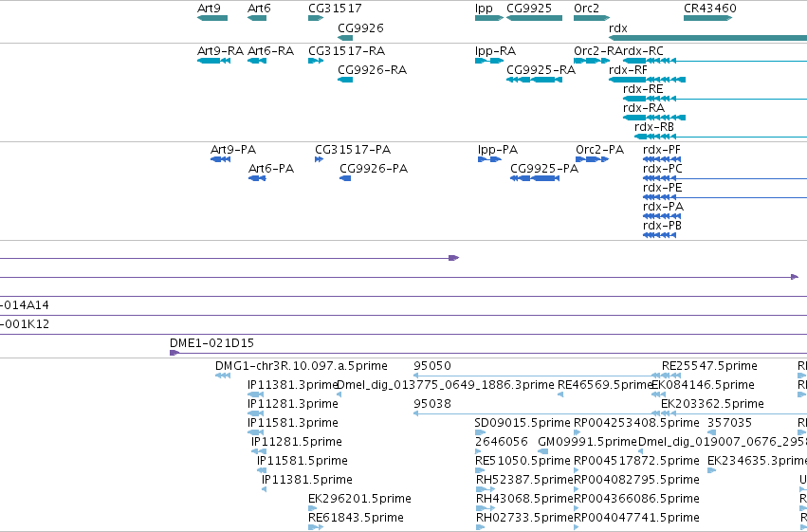Click the Orc2 gene feature
The height and width of the screenshot is (532, 807).
(x=592, y=18)
